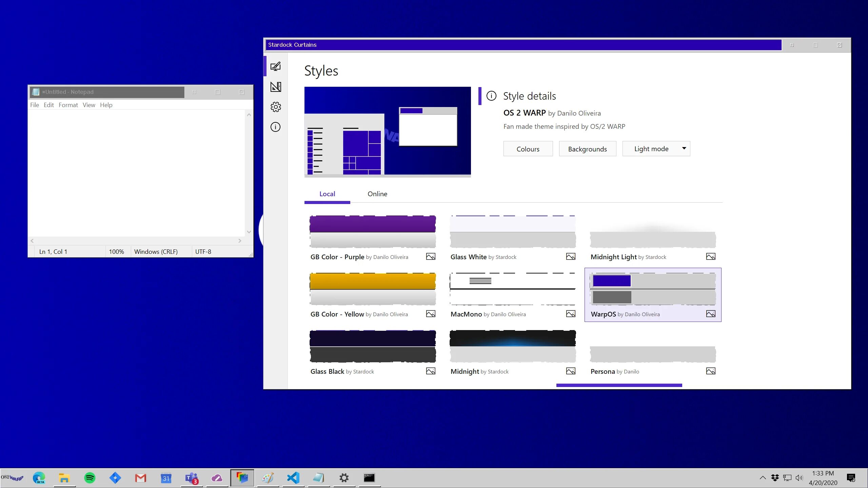Image resolution: width=868 pixels, height=488 pixels.
Task: Select the GB Color - Yellow style thumbnail
Action: point(373,289)
